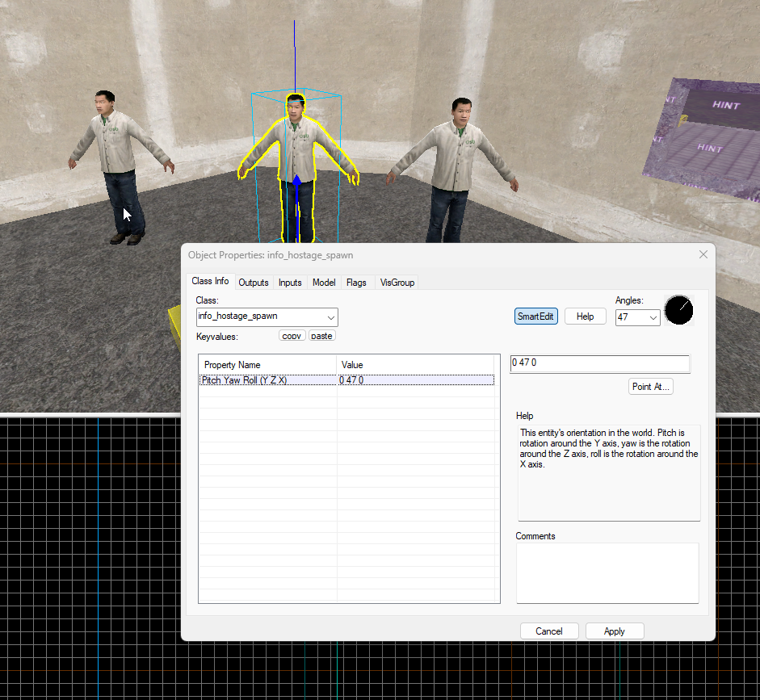Click the Apply button
Screen dimensions: 760x700
(615, 631)
